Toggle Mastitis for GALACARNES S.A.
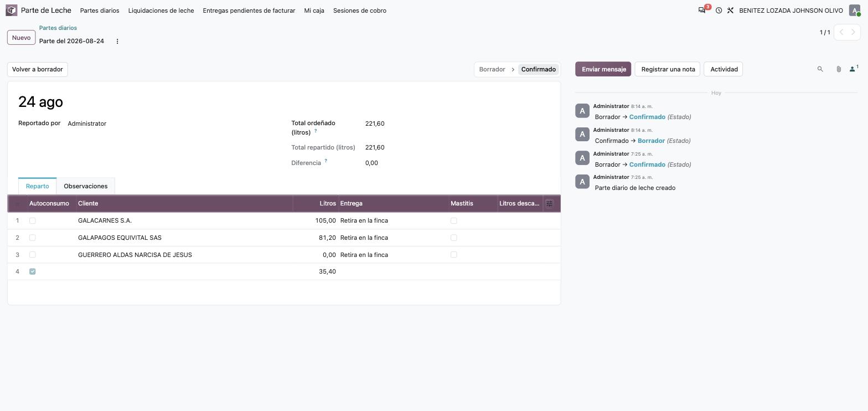The width and height of the screenshot is (868, 411). [454, 220]
